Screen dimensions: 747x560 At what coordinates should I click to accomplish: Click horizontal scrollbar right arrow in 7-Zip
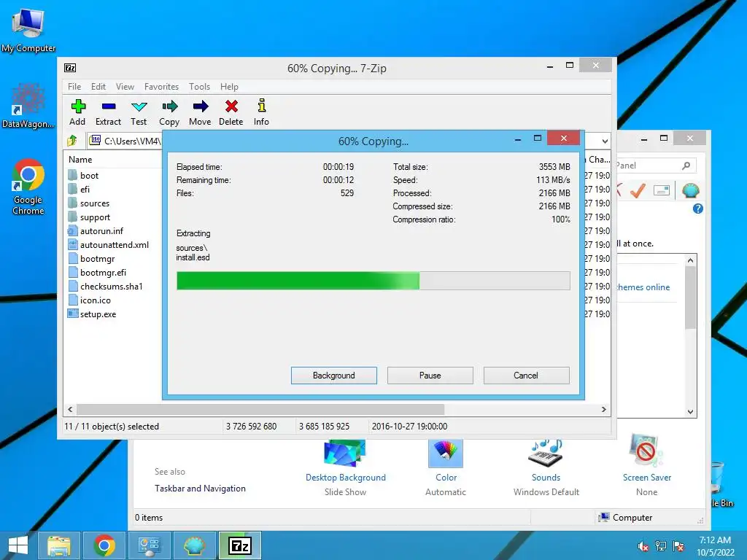pos(603,410)
